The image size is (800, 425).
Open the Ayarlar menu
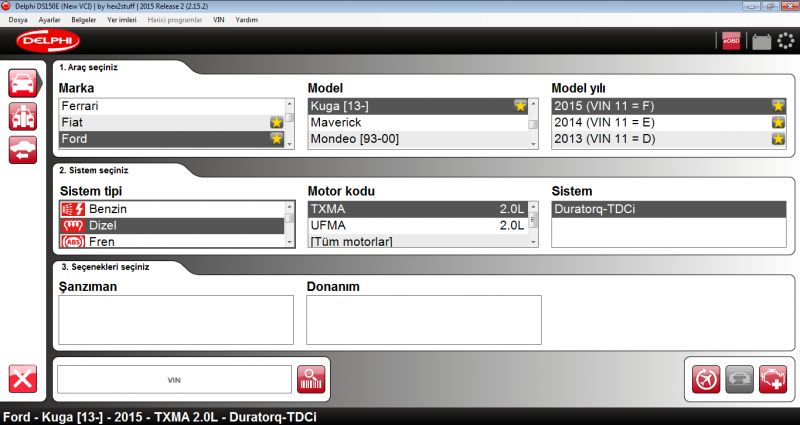tap(49, 20)
